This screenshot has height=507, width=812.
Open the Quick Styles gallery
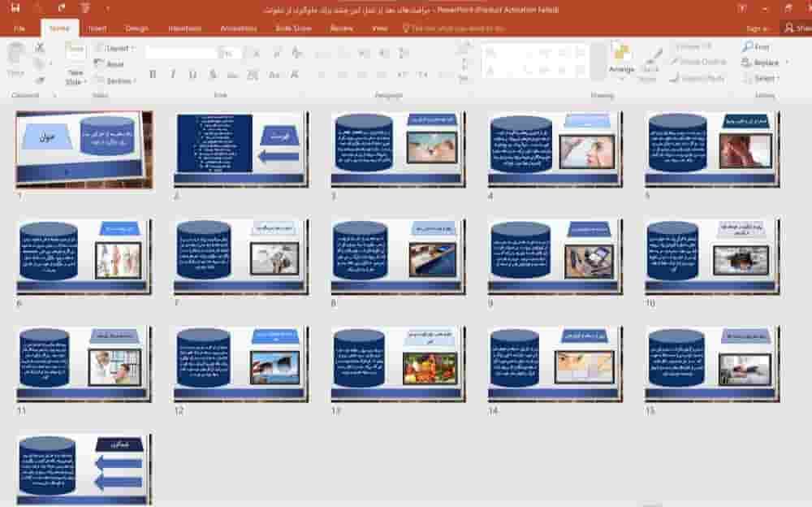coord(649,63)
